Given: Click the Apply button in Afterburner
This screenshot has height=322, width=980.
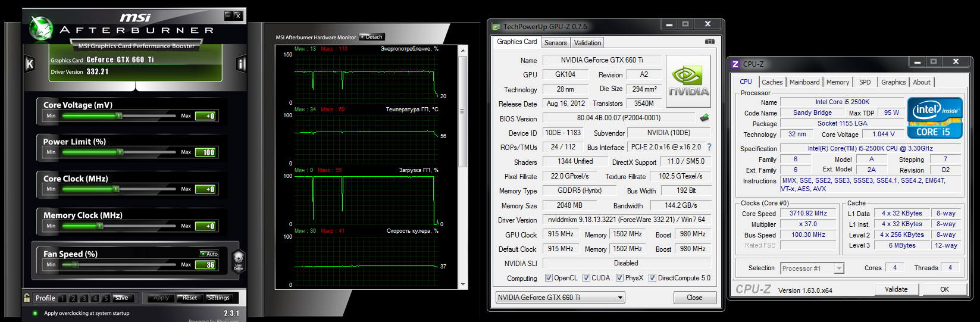Looking at the screenshot, I should click(161, 298).
